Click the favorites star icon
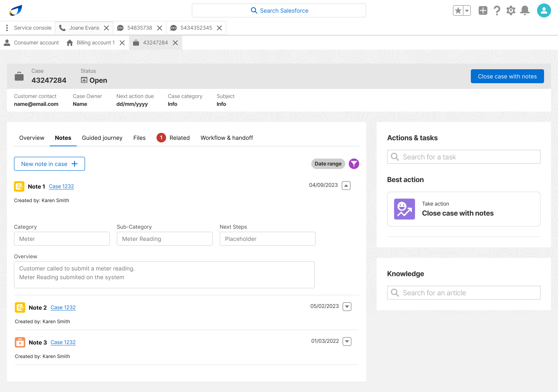Viewport: 558px width, 392px height. [458, 11]
